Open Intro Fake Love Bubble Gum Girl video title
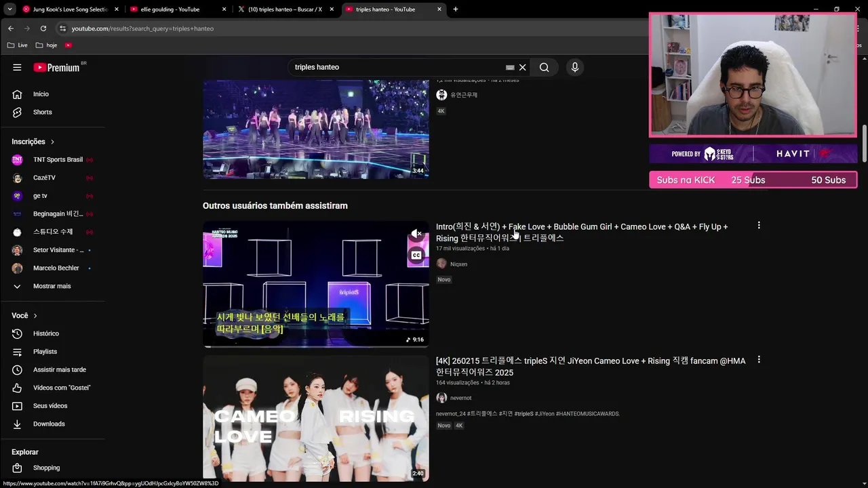 tap(582, 232)
